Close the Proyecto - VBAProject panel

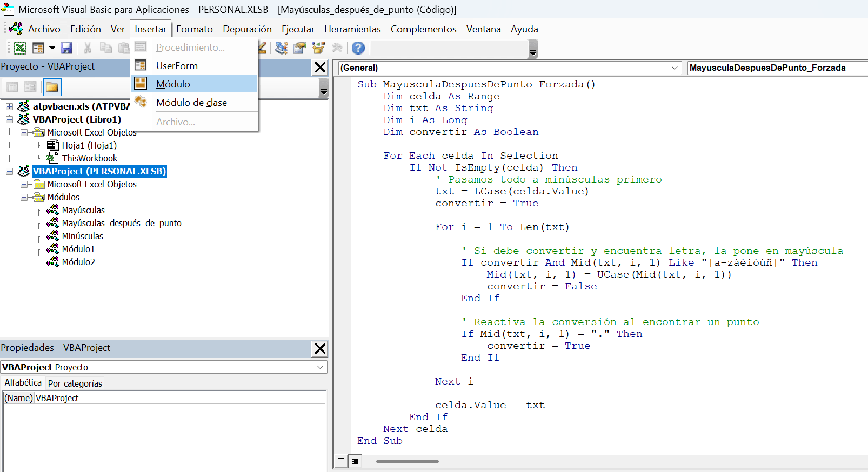[320, 68]
